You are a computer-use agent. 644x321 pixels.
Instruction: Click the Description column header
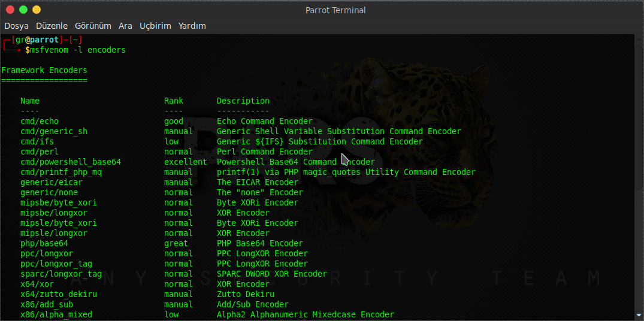click(243, 101)
